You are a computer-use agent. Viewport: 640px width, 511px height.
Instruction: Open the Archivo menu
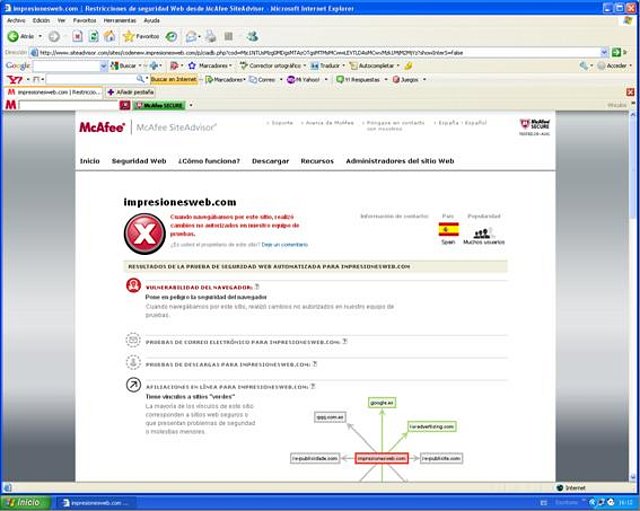[x=16, y=20]
